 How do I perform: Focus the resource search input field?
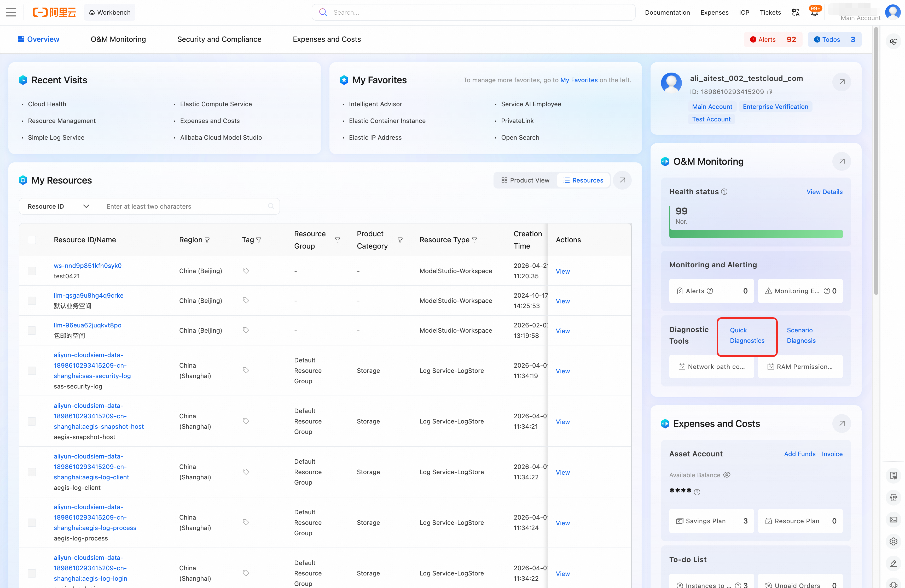[189, 206]
